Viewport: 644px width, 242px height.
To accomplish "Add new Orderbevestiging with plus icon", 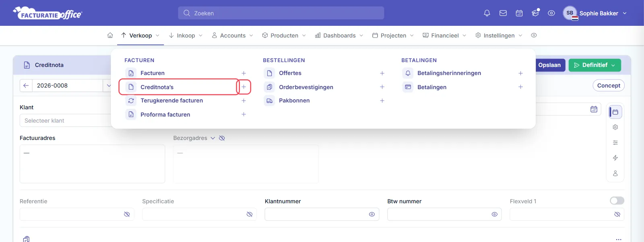I will tap(382, 87).
